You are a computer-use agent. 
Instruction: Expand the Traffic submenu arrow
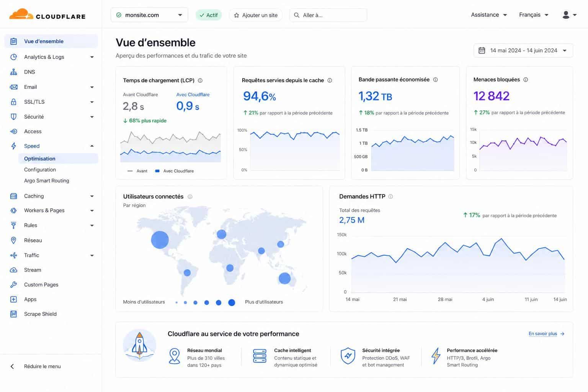tap(92, 255)
